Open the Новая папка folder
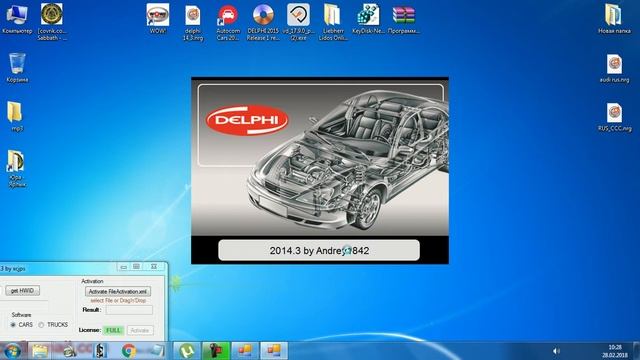 pyautogui.click(x=614, y=19)
